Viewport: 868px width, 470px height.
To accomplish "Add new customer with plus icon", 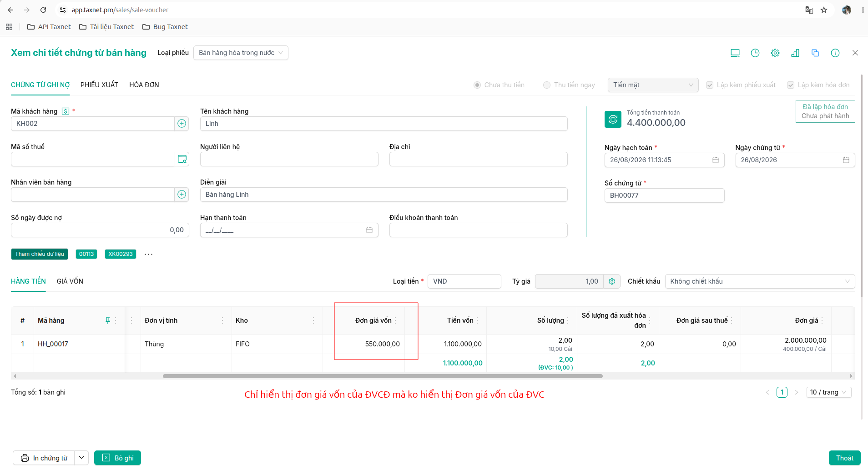I will pyautogui.click(x=182, y=124).
